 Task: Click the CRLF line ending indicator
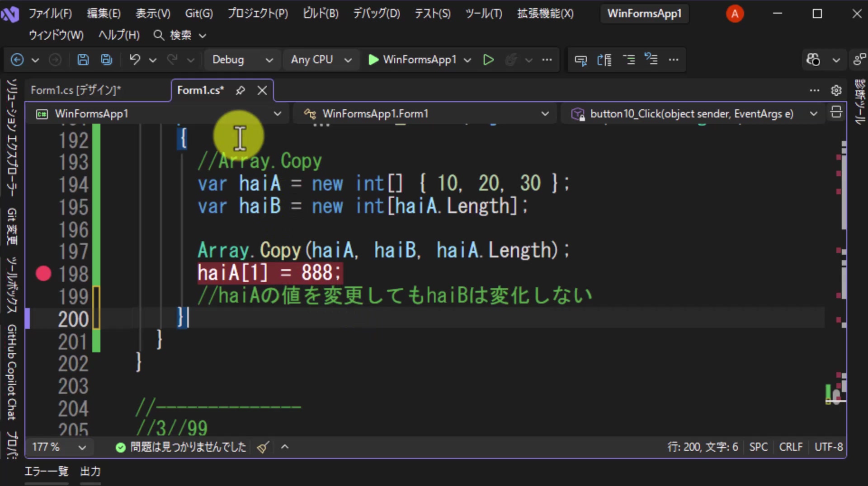point(791,447)
